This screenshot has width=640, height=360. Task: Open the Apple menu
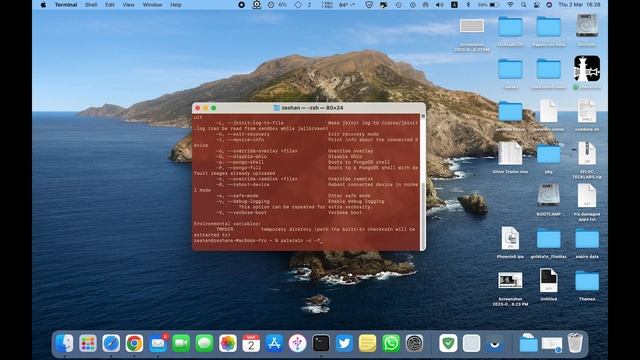44,5
